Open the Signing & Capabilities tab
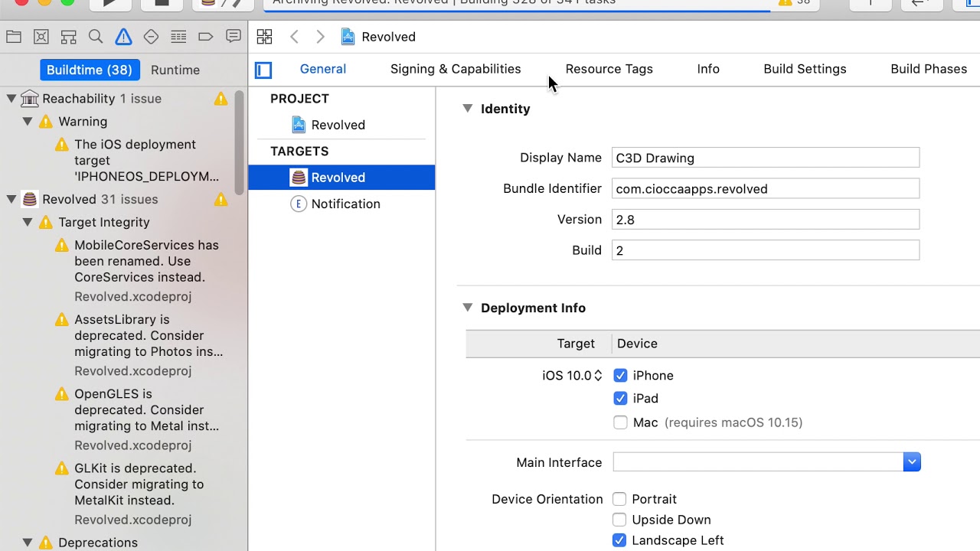980x551 pixels. 456,69
